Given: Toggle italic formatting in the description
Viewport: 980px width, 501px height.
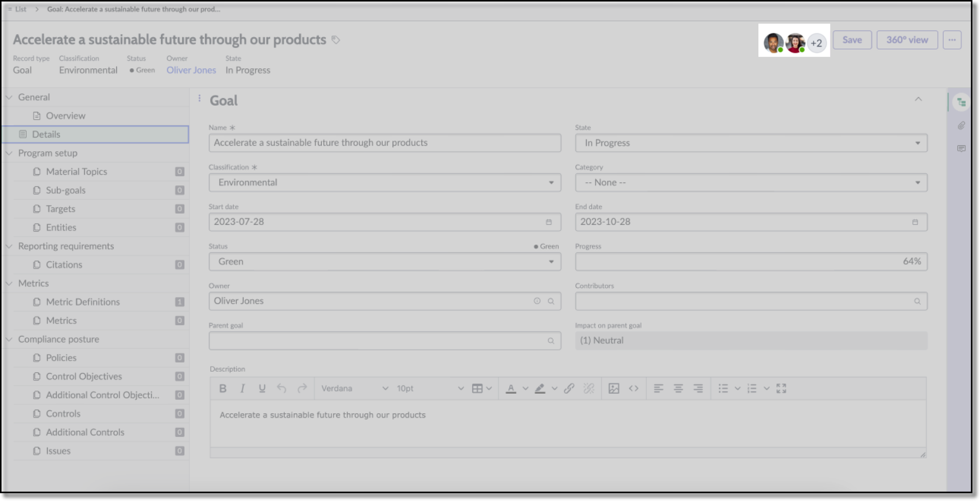Looking at the screenshot, I should pyautogui.click(x=242, y=388).
